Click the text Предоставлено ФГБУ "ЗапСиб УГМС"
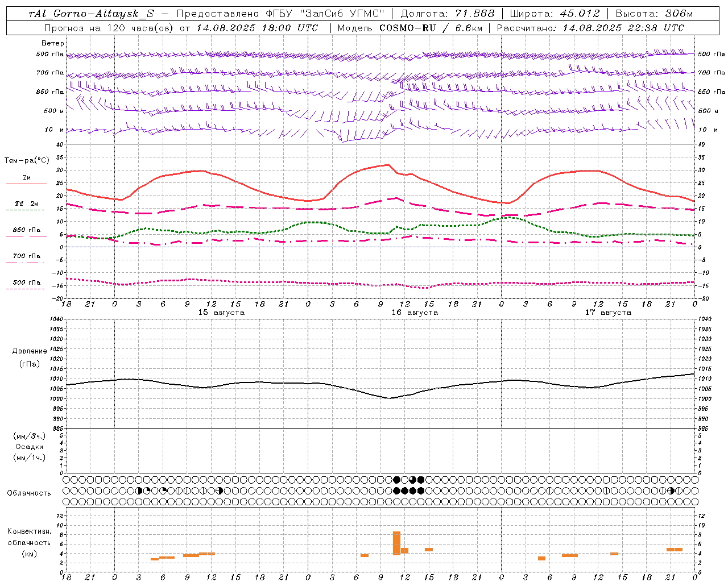This screenshot has height=582, width=728. pyautogui.click(x=280, y=14)
